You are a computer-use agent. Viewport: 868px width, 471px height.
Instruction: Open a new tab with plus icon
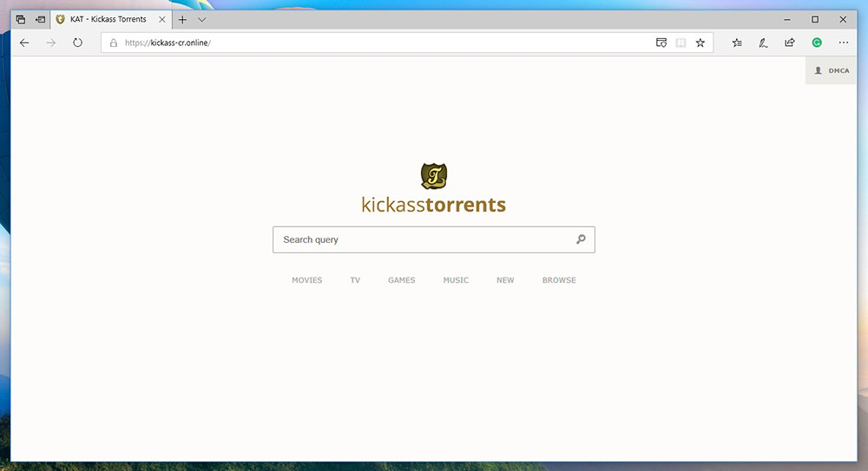pos(182,19)
